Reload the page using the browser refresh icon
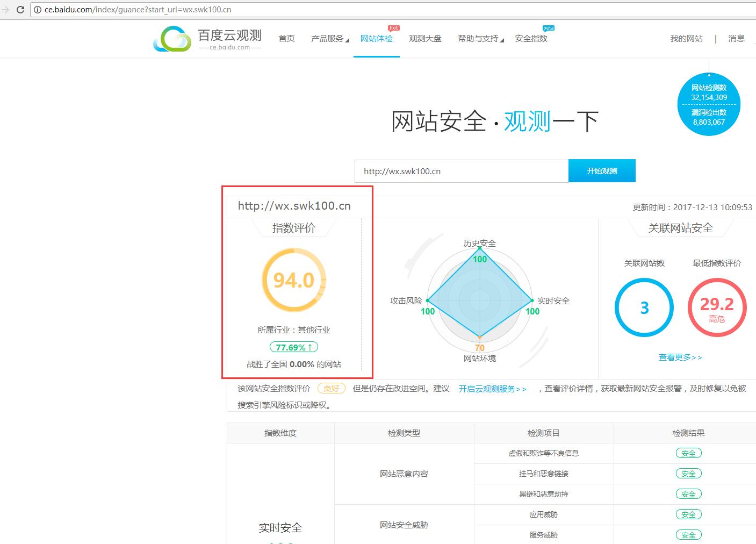 point(20,9)
